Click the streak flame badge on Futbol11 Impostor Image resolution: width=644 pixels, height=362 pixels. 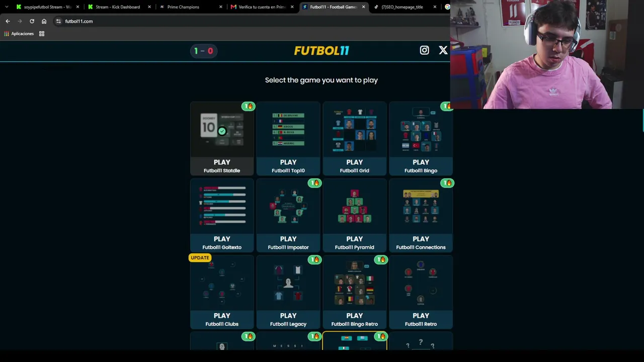(x=314, y=183)
